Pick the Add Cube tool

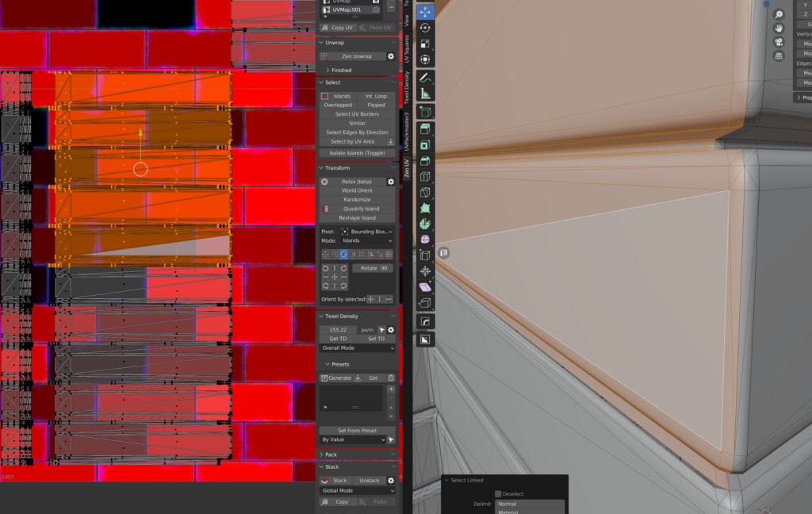425,111
